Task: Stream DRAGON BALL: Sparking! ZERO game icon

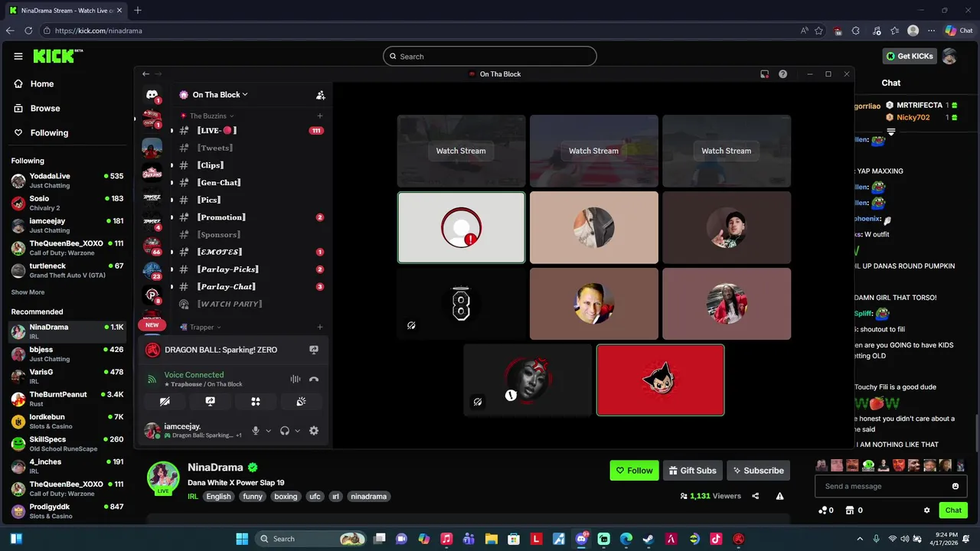Action: 314,350
